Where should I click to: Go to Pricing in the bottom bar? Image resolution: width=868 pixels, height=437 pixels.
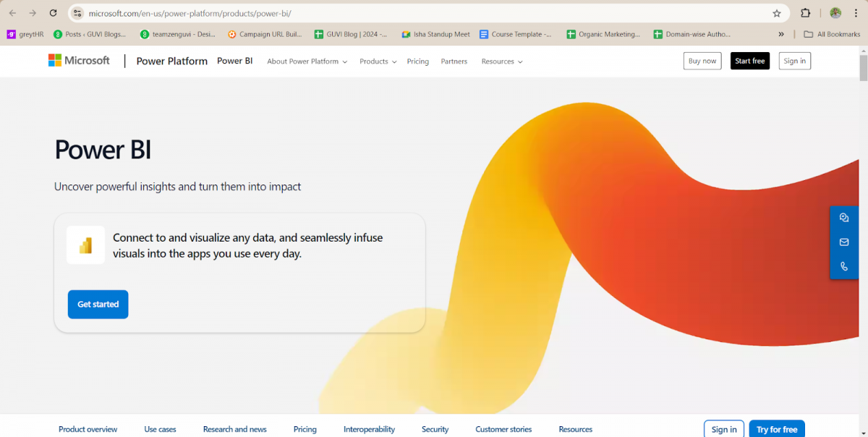pos(305,429)
